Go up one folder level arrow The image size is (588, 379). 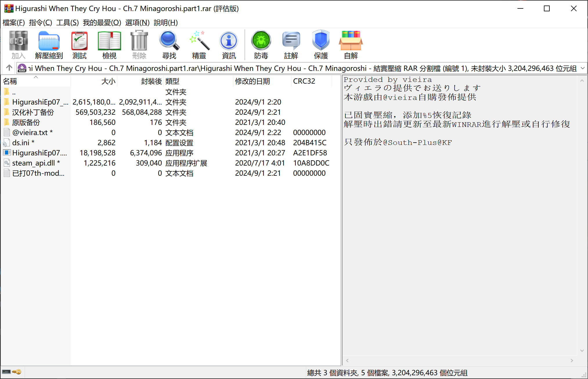9,68
